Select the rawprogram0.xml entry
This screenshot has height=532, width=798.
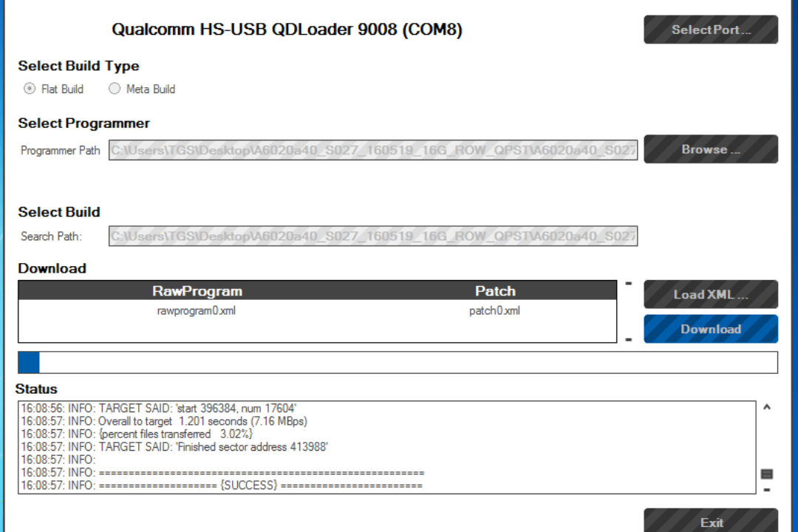click(197, 311)
